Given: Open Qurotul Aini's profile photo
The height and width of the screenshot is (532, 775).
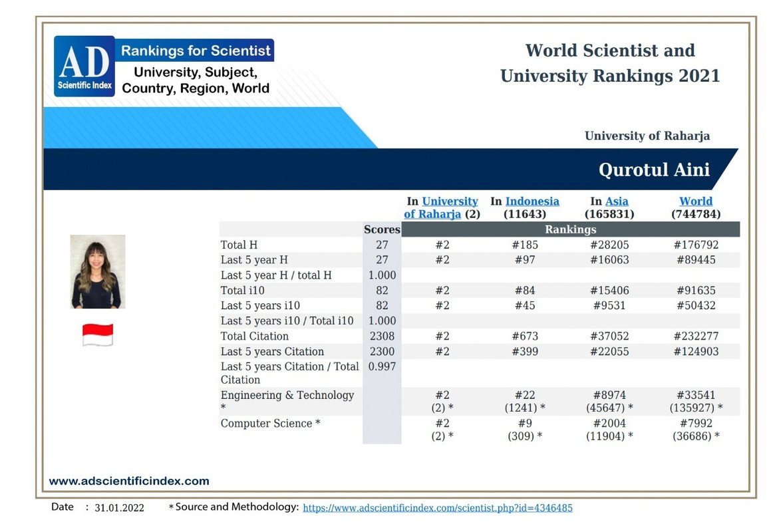Looking at the screenshot, I should point(98,272).
